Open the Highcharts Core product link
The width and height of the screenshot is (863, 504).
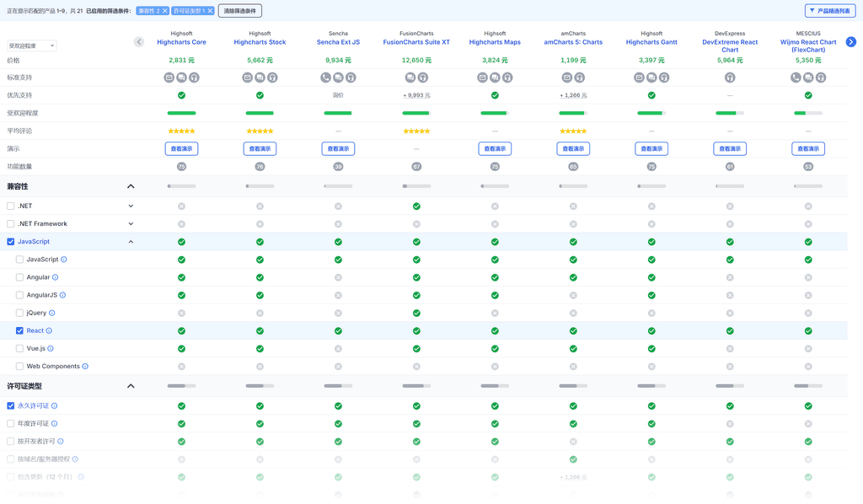tap(182, 42)
